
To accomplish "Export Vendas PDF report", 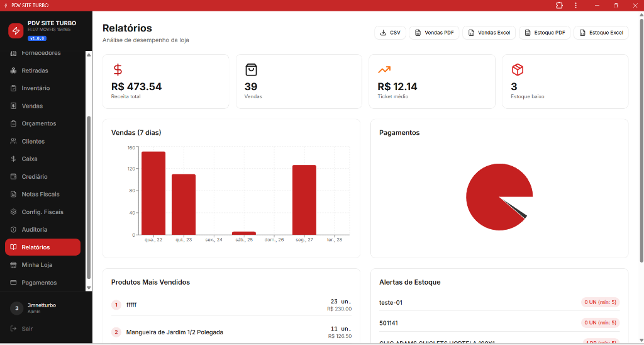I will (434, 33).
